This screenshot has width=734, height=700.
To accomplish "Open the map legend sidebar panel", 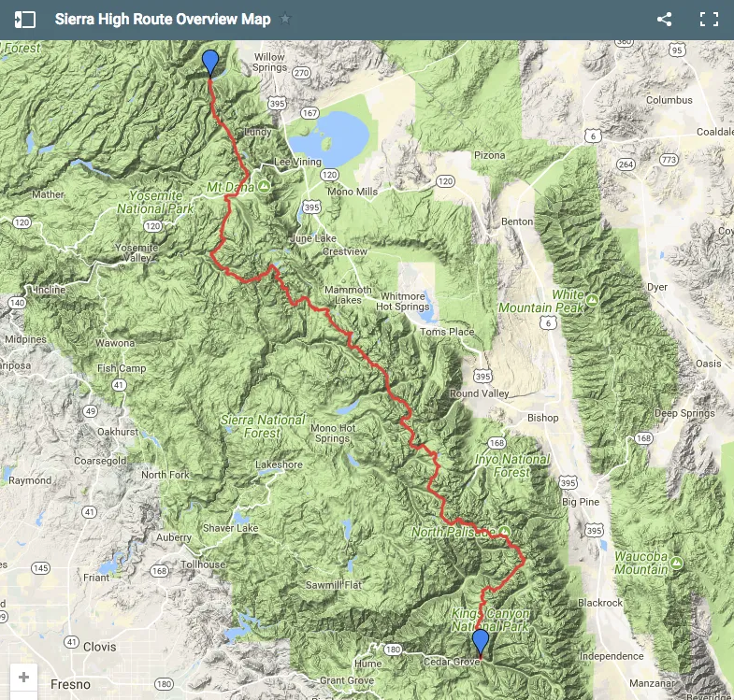I will click(25, 20).
